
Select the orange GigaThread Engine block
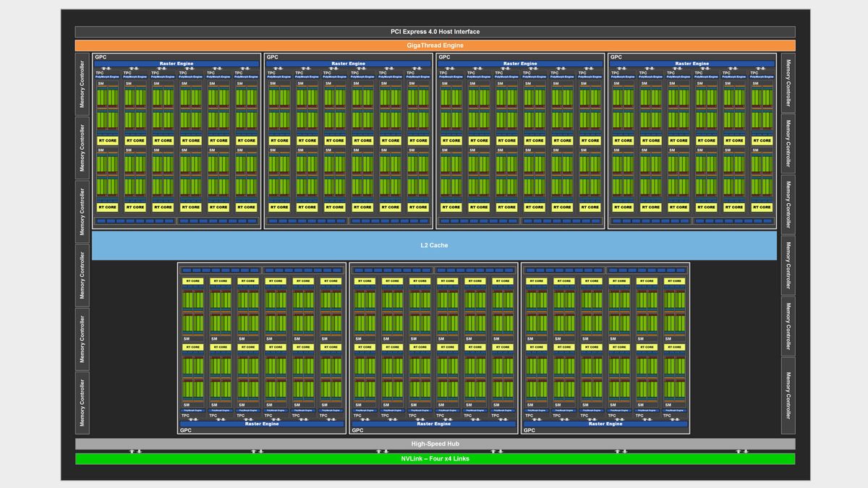[435, 46]
